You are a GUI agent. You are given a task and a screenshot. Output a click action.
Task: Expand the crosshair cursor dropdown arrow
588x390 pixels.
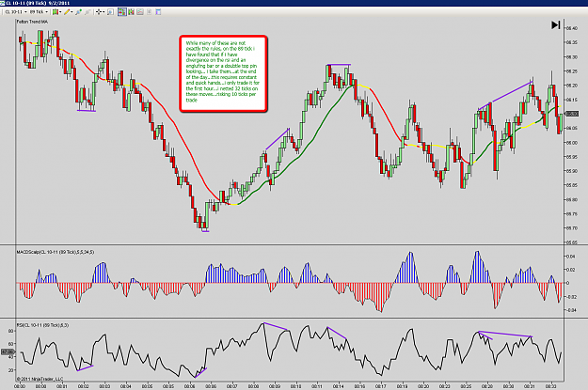103,12
